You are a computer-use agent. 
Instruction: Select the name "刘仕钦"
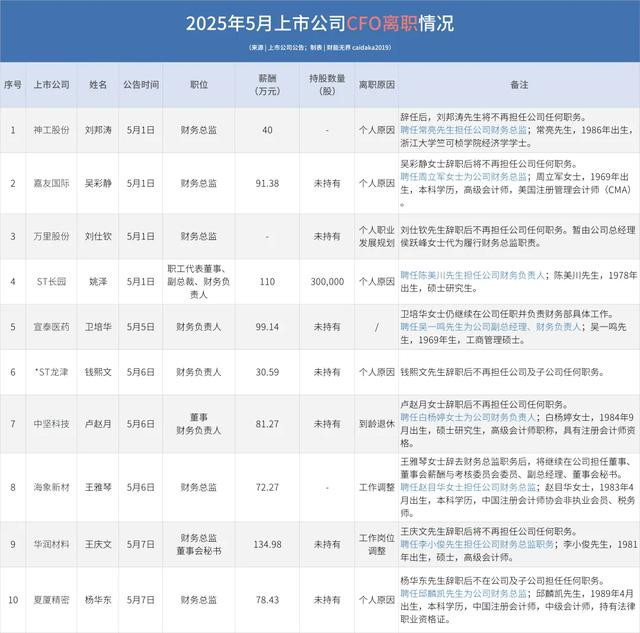pyautogui.click(x=98, y=236)
